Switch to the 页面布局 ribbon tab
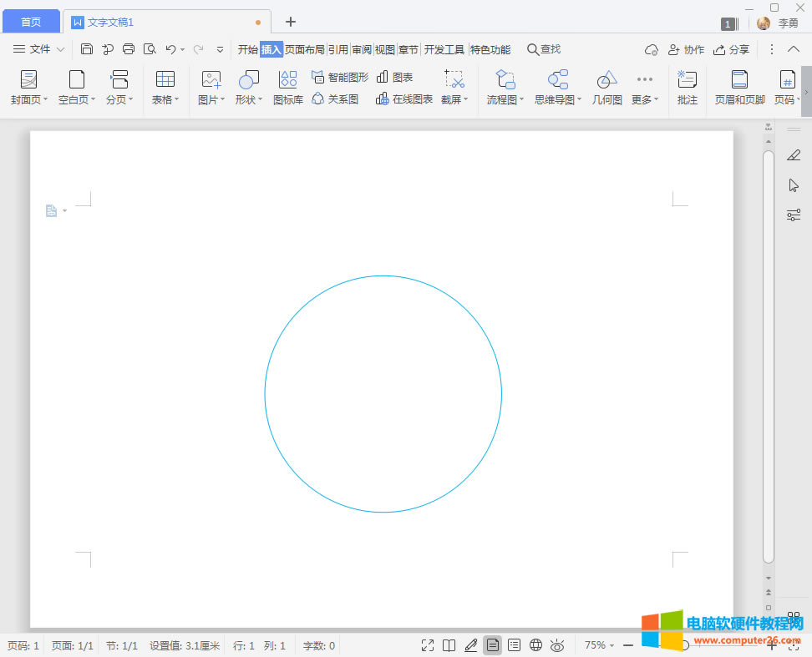This screenshot has width=812, height=657. point(304,49)
